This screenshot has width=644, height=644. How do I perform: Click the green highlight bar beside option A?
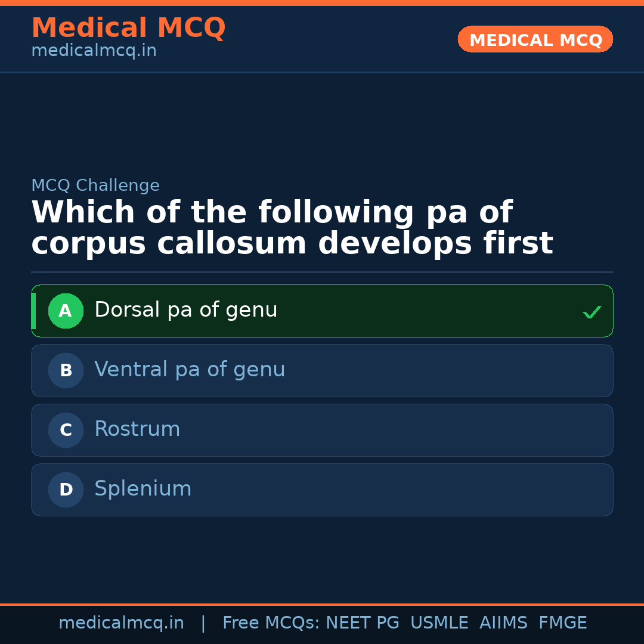click(33, 311)
